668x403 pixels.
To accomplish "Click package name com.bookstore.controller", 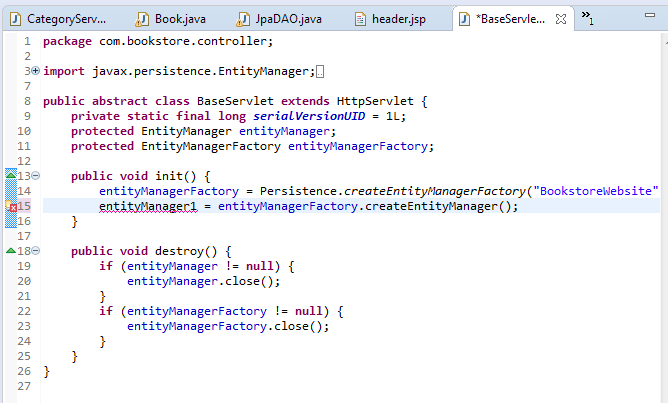I will tap(183, 41).
